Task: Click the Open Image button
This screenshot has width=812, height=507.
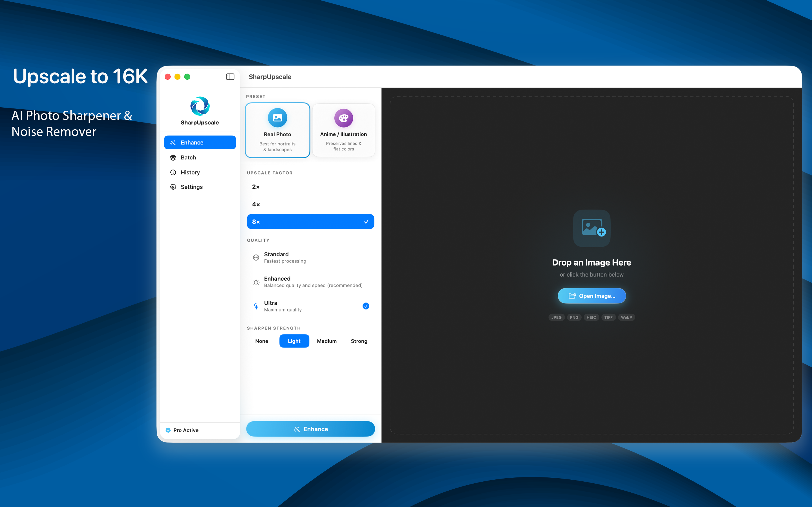Action: tap(591, 295)
